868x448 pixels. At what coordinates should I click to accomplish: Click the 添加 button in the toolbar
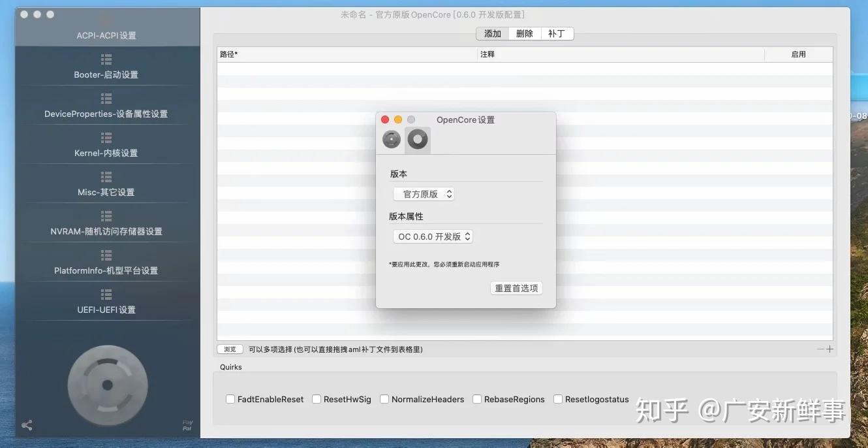coord(493,33)
